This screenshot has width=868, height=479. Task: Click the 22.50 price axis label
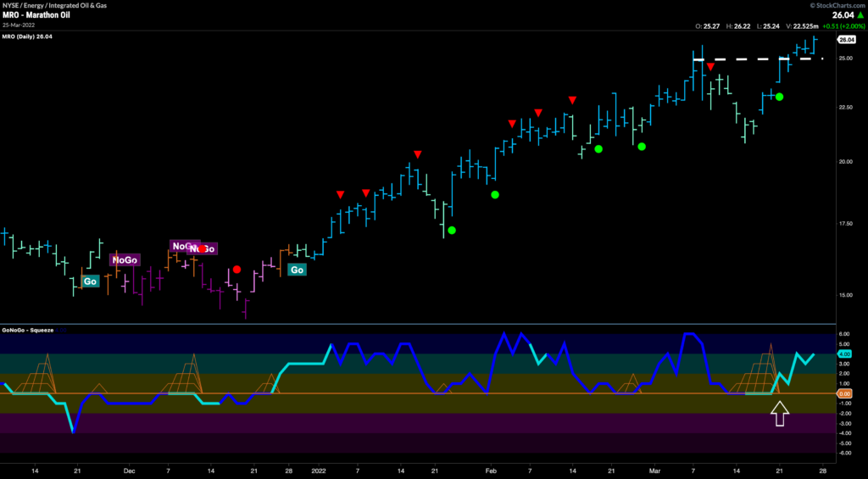coord(844,108)
